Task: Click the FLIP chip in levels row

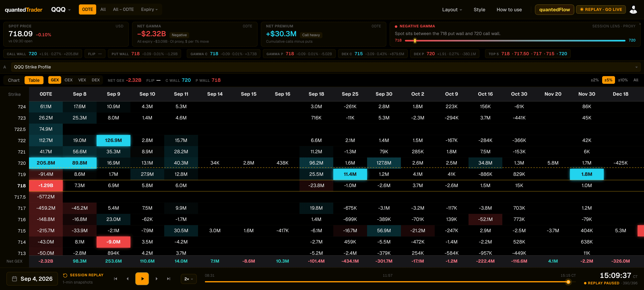Action: coord(95,54)
